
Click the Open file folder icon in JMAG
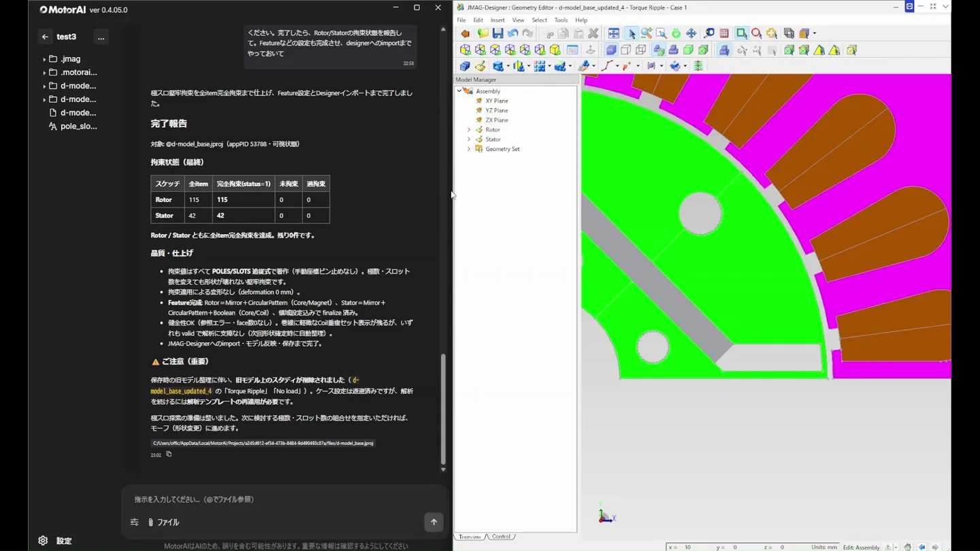pyautogui.click(x=483, y=33)
